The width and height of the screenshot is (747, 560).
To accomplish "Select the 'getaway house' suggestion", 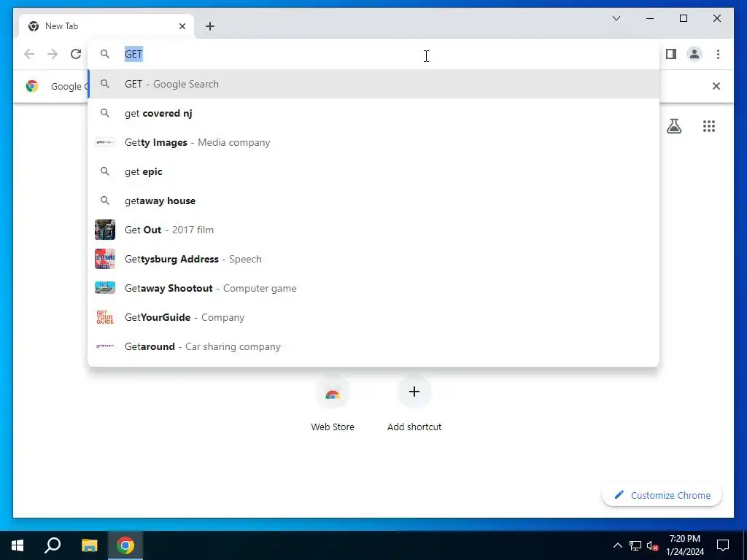I will 374,201.
